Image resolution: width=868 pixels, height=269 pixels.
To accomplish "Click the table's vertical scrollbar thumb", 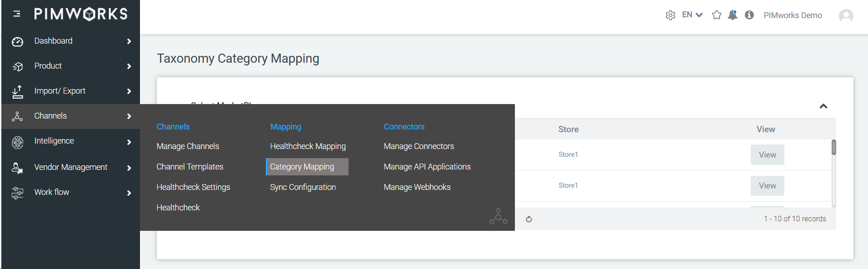I will coord(834,147).
